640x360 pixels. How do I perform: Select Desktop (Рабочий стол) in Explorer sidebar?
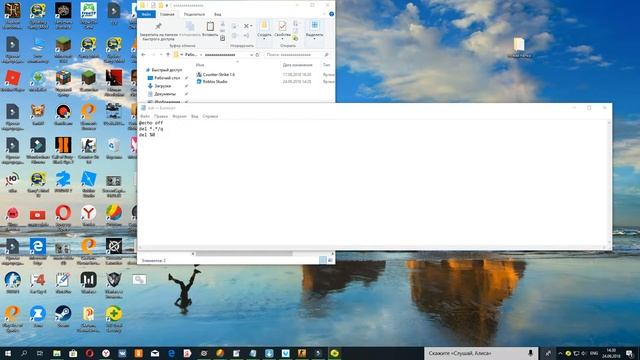[167, 78]
